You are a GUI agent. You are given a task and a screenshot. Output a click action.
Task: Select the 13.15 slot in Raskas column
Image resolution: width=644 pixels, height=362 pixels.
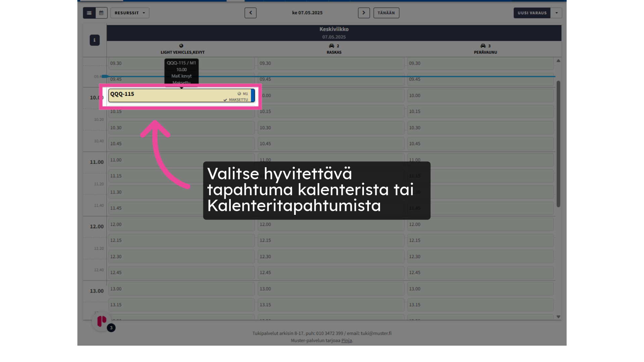331,305
